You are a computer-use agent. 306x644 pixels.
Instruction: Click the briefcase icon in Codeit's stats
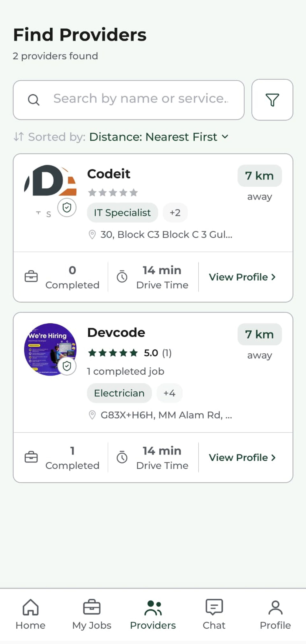click(x=31, y=277)
